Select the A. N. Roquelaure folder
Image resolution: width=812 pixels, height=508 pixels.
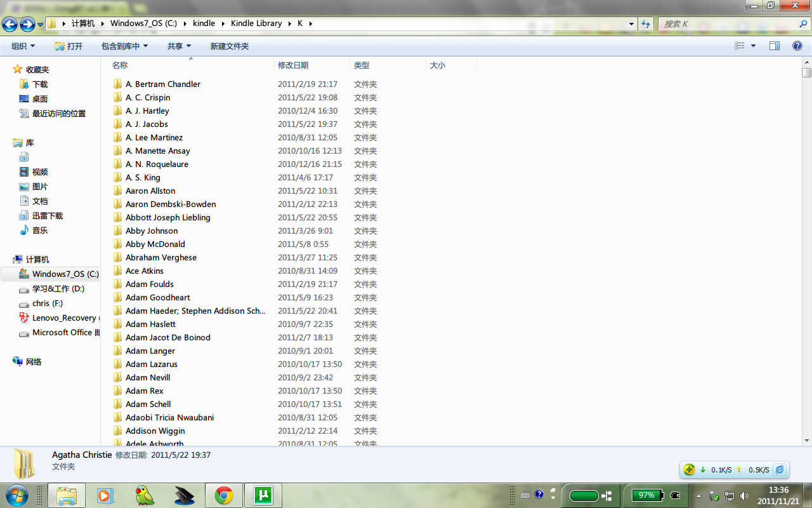point(157,164)
